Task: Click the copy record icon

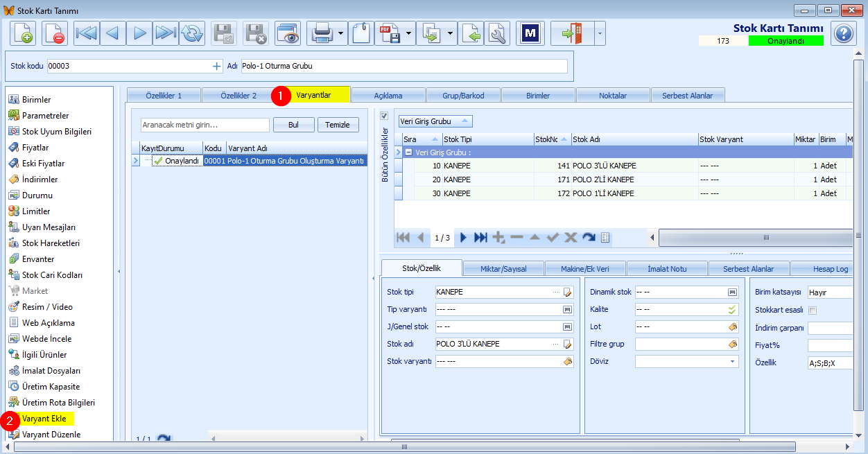Action: coord(431,33)
